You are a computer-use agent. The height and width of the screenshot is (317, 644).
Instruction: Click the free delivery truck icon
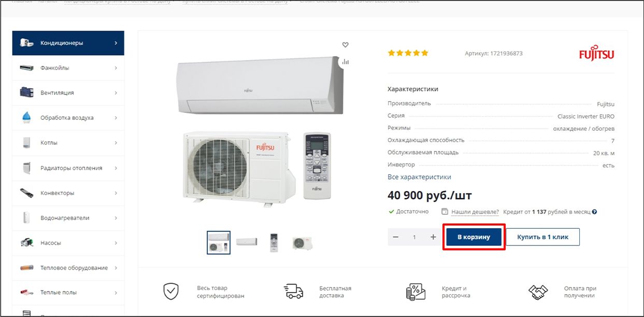[294, 292]
